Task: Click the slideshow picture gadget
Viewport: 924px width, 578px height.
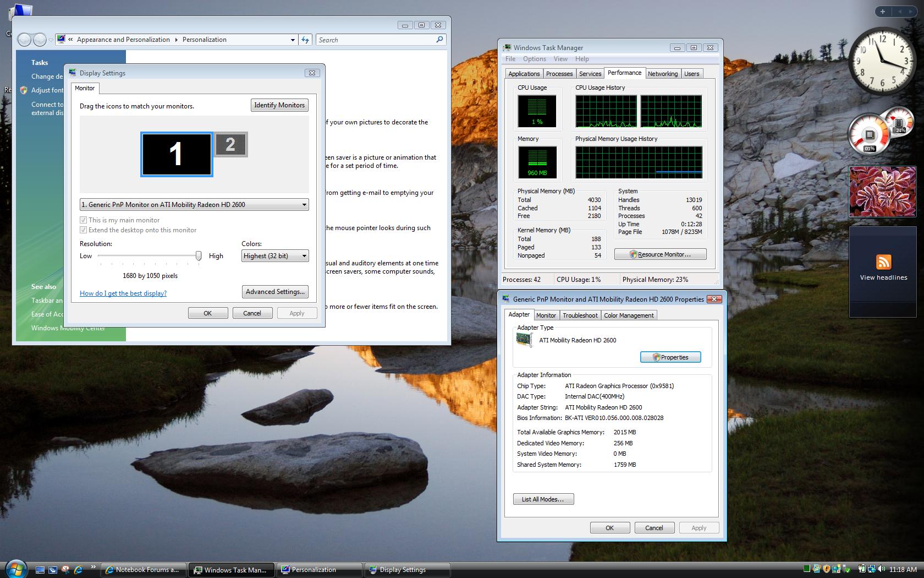Action: tap(883, 191)
